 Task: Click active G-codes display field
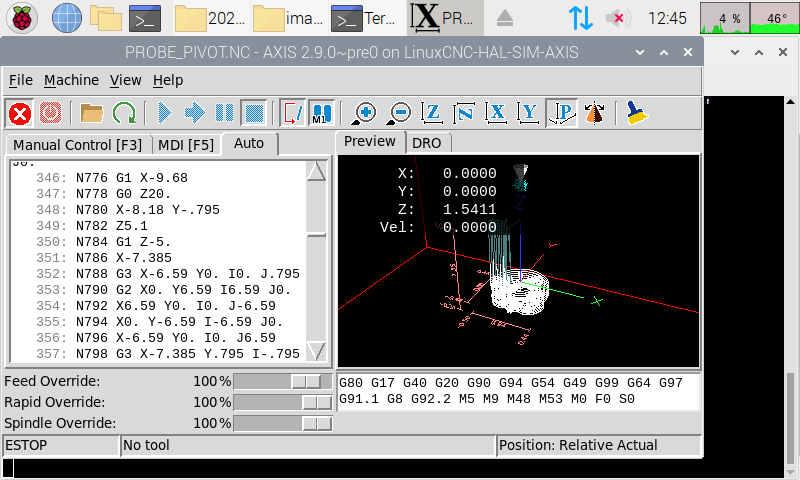point(518,391)
